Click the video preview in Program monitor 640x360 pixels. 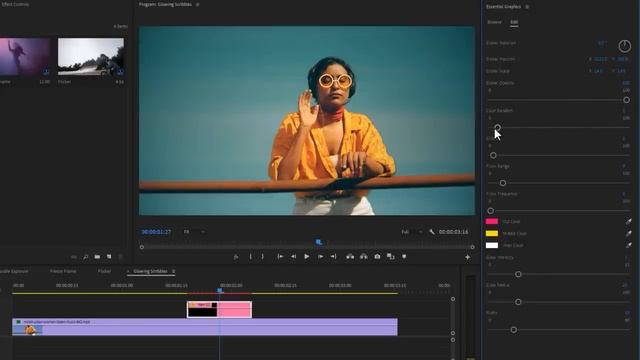(x=307, y=121)
